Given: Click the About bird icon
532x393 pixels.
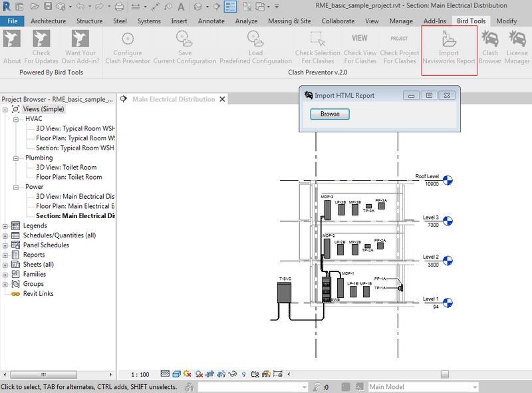Looking at the screenshot, I should pos(12,39).
